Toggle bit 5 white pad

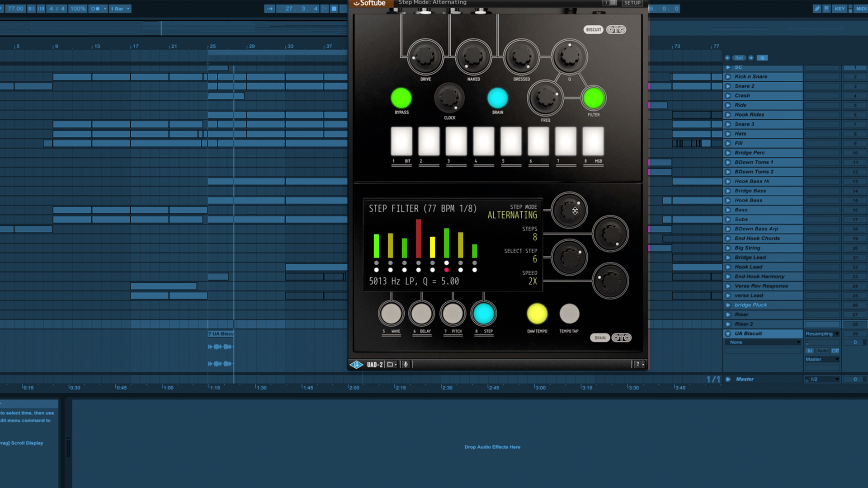[x=511, y=141]
